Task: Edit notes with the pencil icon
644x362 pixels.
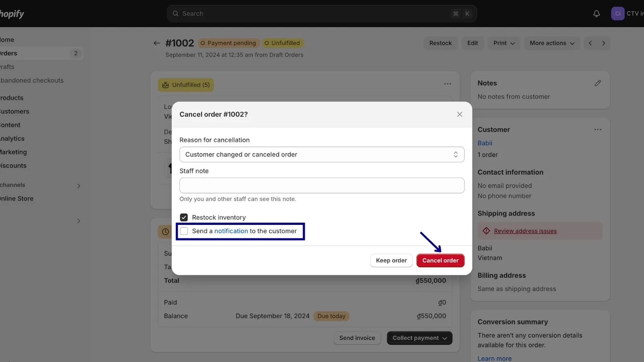Action: point(598,83)
